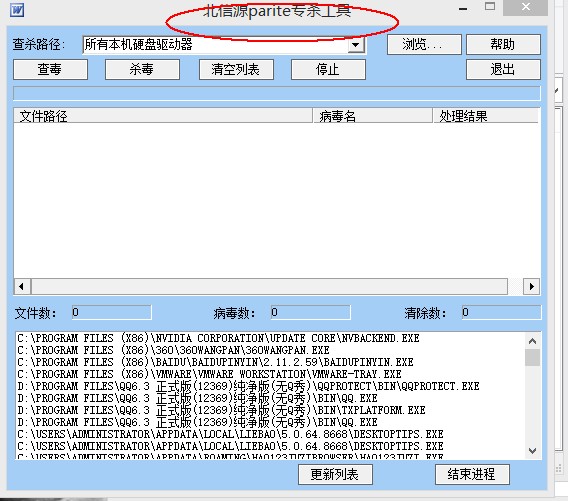
Task: Sort by 病毒名 column header
Action: [x=373, y=116]
